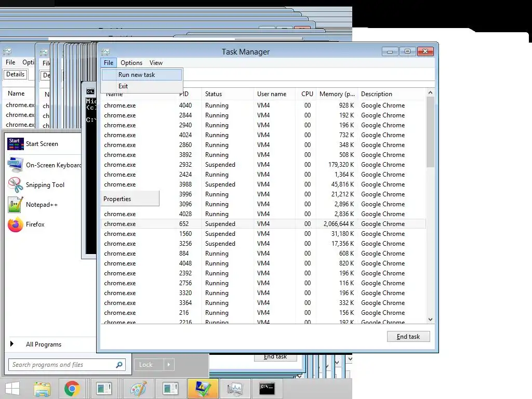Open the Paint icon on taskbar

click(x=138, y=389)
